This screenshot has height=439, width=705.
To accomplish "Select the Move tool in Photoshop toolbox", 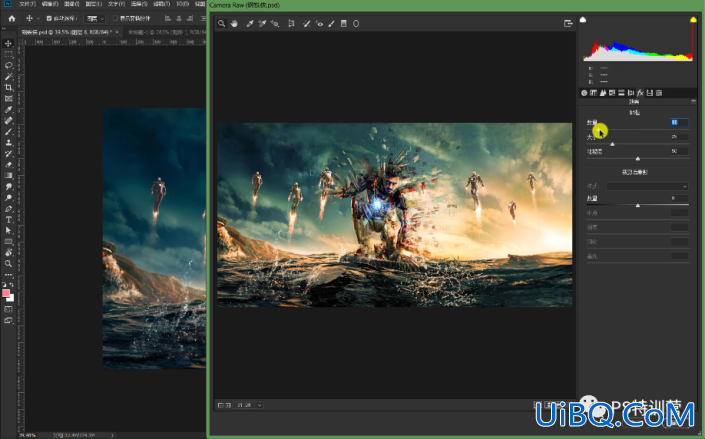I will click(x=9, y=44).
